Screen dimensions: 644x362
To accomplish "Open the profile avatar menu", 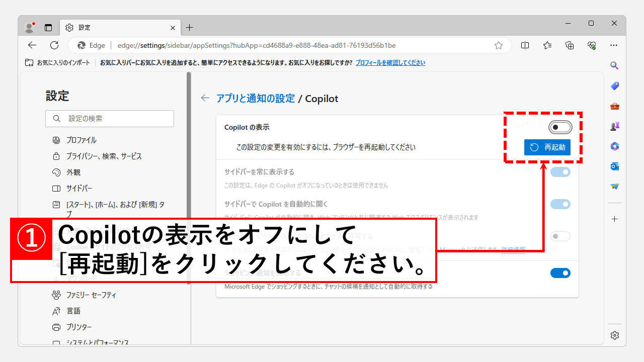I will [29, 27].
